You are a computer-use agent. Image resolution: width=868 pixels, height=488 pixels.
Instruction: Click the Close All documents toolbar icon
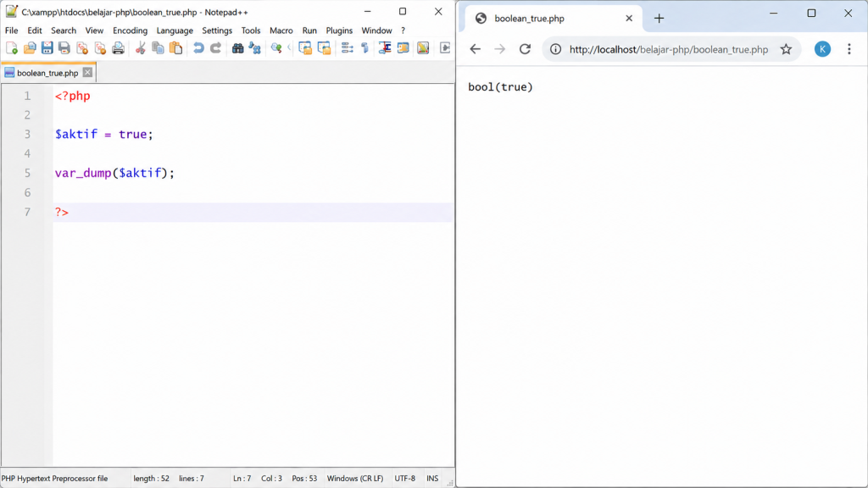tap(100, 48)
